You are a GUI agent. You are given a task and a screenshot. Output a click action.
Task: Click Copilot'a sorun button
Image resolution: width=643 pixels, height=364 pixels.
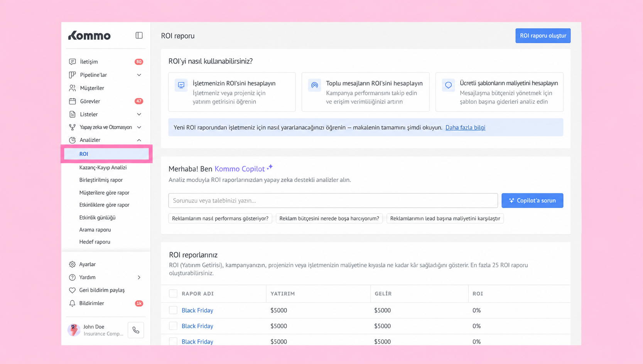532,201
